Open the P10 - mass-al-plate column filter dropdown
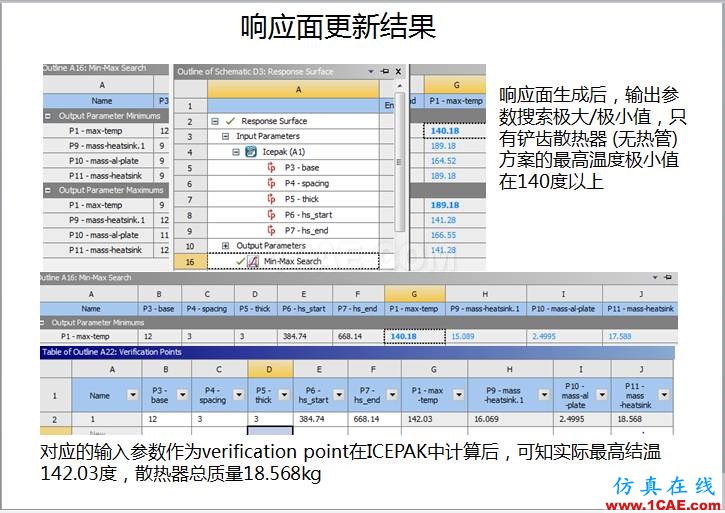Image resolution: width=725 pixels, height=513 pixels. click(x=602, y=395)
